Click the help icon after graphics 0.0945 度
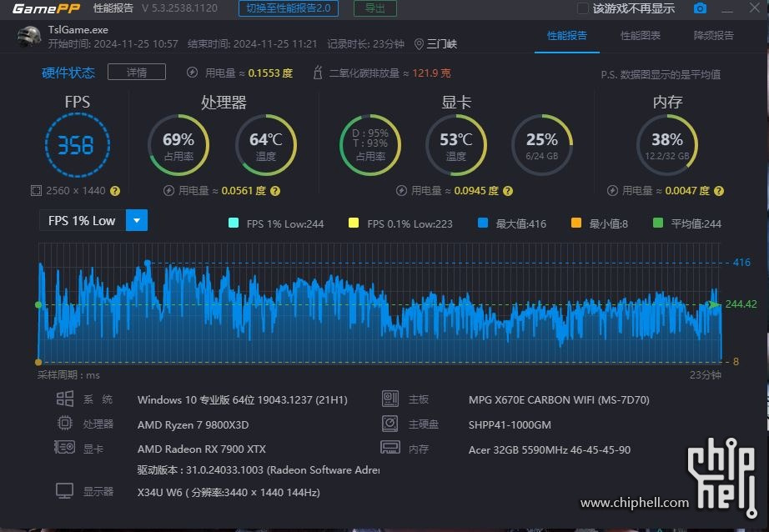Image resolution: width=769 pixels, height=532 pixels. 508,191
